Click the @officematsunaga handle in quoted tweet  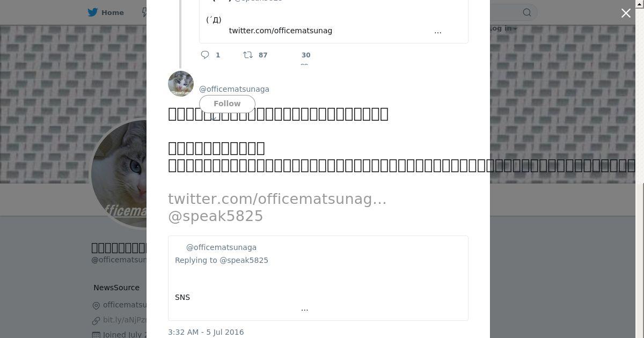tap(221, 247)
